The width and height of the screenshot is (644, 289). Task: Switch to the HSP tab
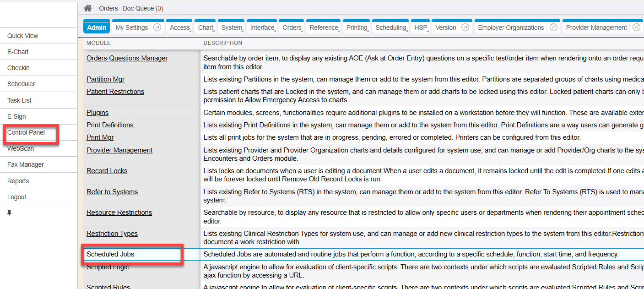(420, 27)
